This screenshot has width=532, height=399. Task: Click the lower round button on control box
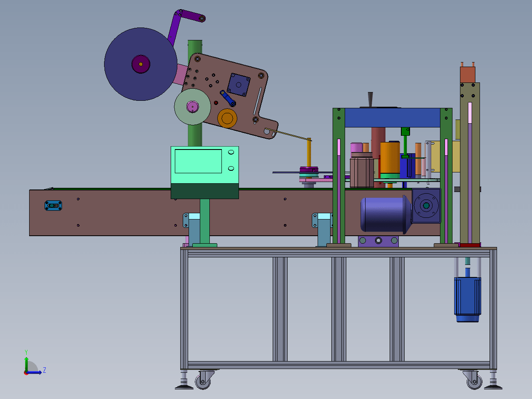click(x=231, y=168)
